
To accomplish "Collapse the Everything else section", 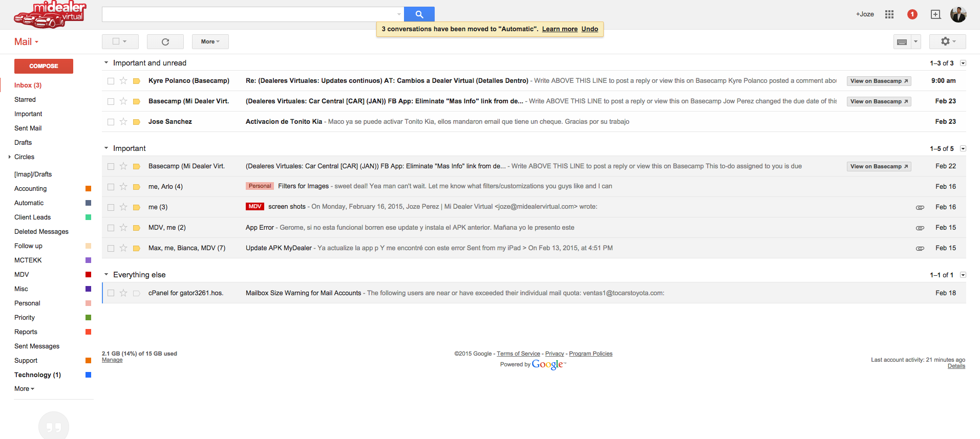I will (106, 274).
